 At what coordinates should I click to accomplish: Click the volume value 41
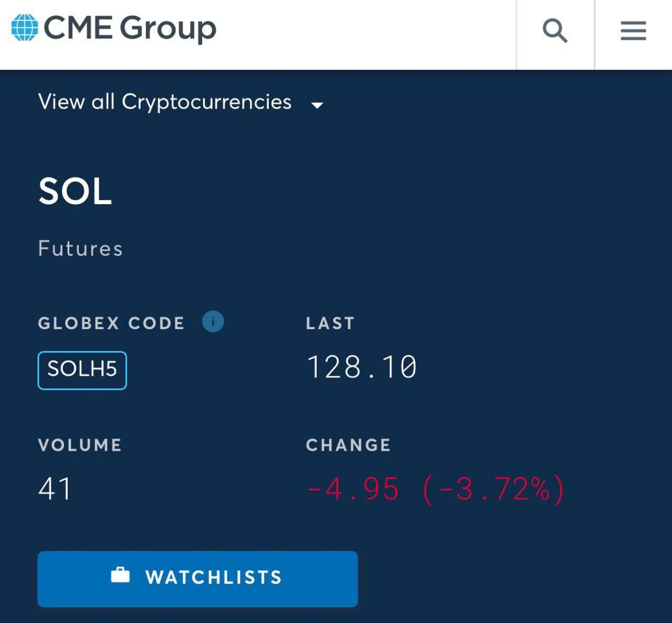[x=55, y=489]
